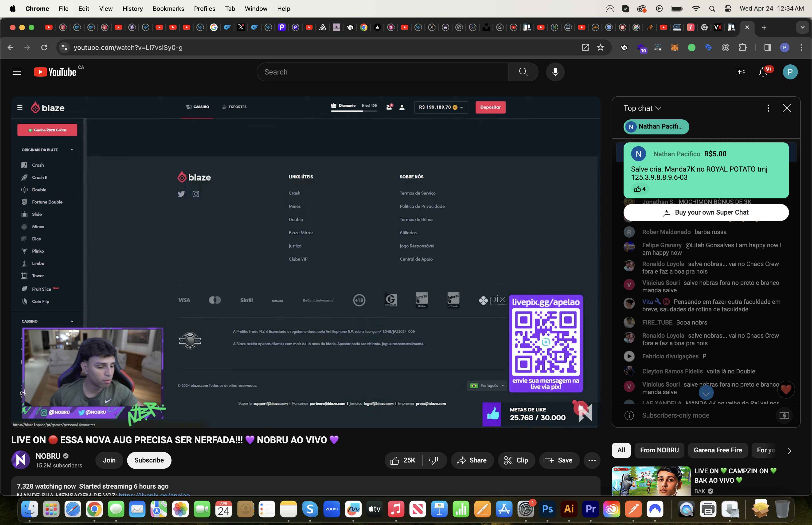Open live chat options menu
Image resolution: width=812 pixels, height=525 pixels.
[x=768, y=108]
